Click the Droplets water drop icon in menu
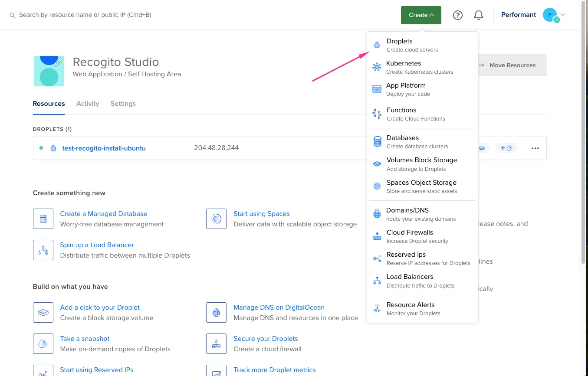 [x=377, y=45]
